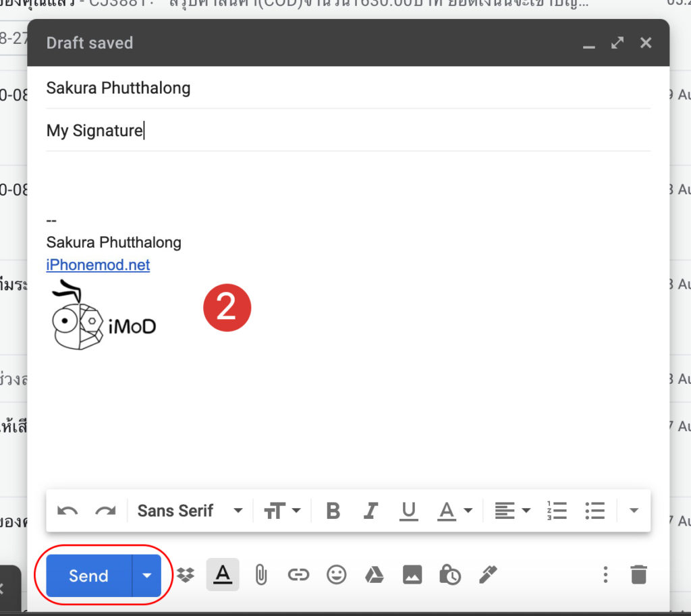691x616 pixels.
Task: Insert a link using the chain icon
Action: coord(298,575)
